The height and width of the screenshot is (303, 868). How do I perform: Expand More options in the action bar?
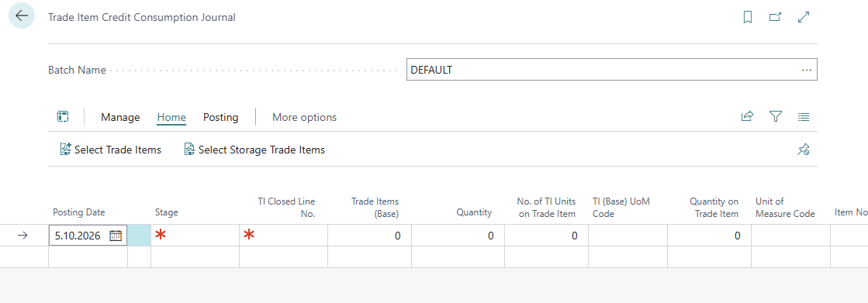coord(305,117)
